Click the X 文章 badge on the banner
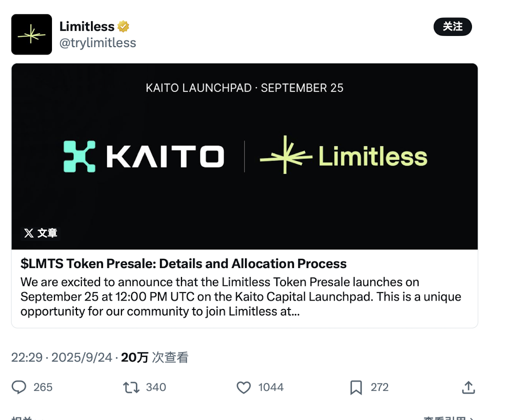The height and width of the screenshot is (420, 525). pyautogui.click(x=40, y=233)
